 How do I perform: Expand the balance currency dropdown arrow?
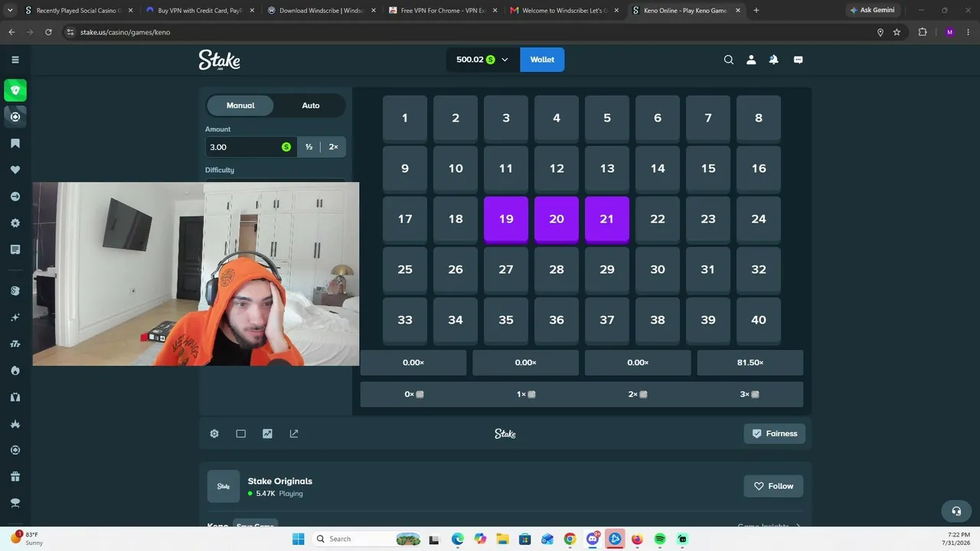[x=505, y=60]
